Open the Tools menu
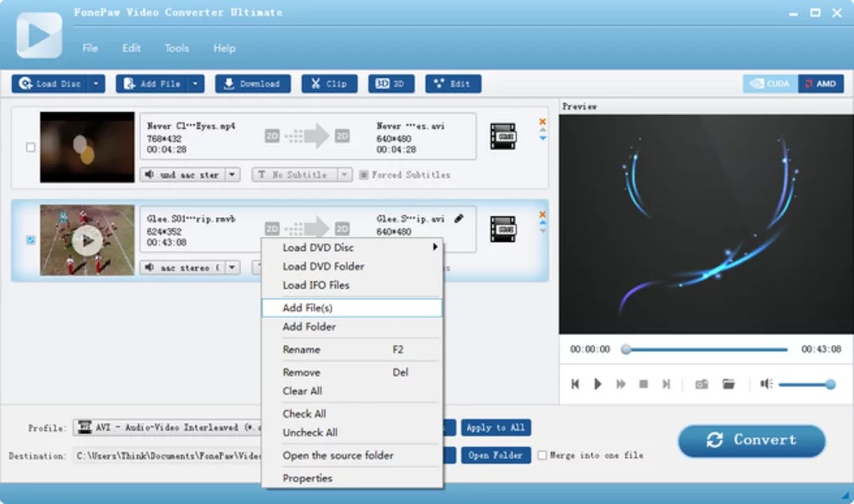854x504 pixels. point(176,48)
